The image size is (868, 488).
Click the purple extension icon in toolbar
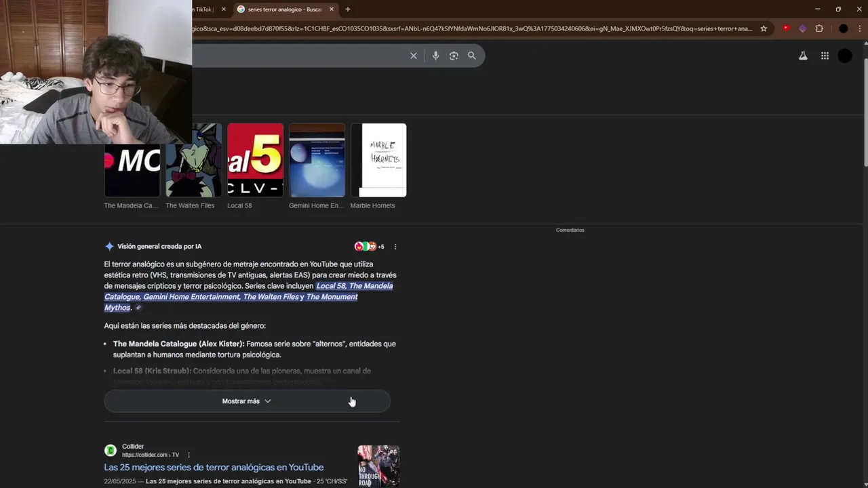click(x=803, y=28)
